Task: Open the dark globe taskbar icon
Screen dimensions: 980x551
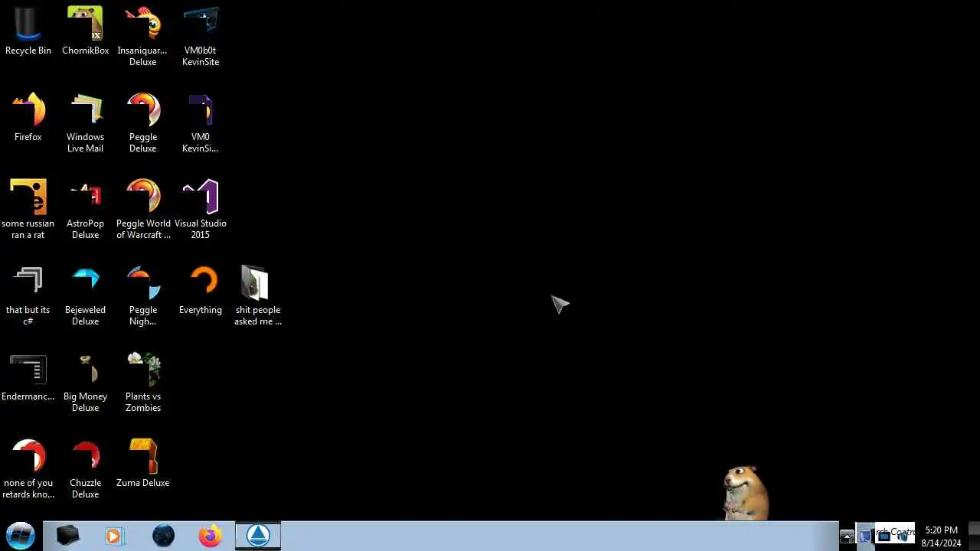Action: pyautogui.click(x=163, y=536)
